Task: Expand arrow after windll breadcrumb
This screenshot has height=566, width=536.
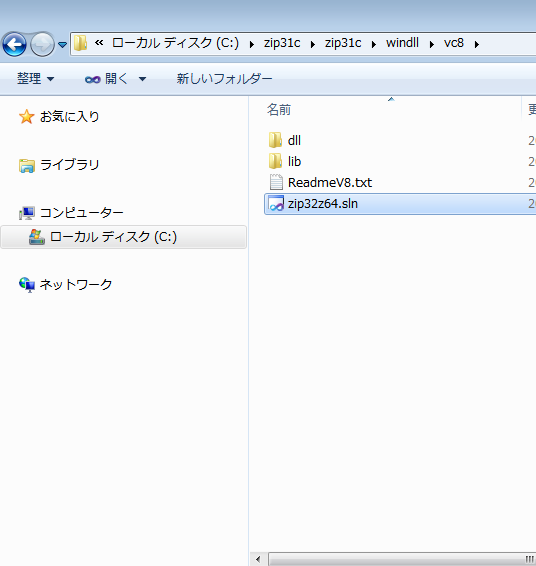Action: [x=431, y=44]
